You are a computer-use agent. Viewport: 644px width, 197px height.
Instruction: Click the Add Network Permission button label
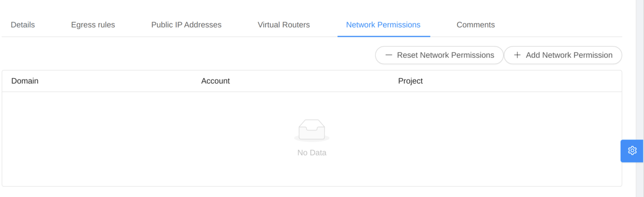click(569, 55)
